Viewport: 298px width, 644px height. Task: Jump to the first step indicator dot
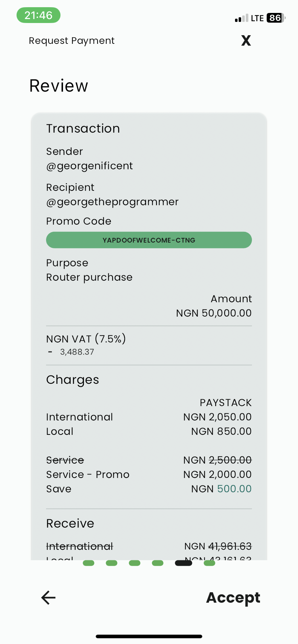point(89,563)
